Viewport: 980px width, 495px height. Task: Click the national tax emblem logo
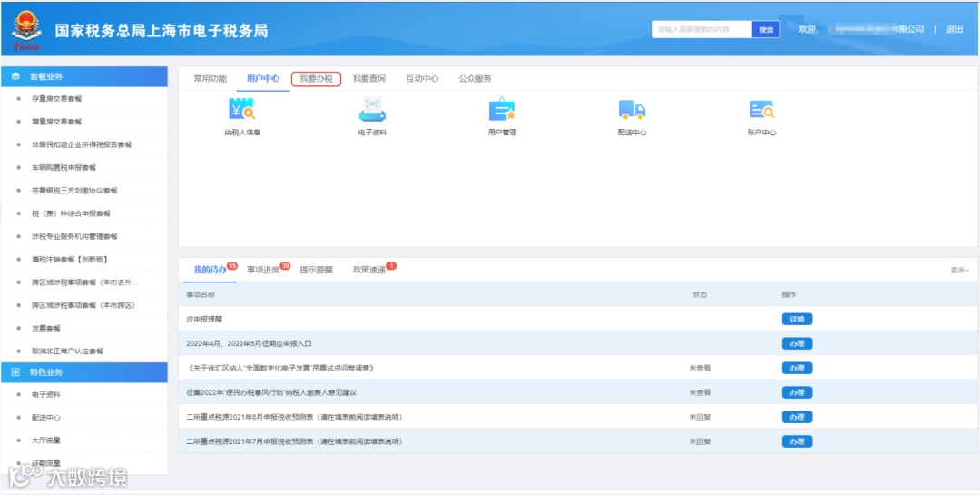25,29
